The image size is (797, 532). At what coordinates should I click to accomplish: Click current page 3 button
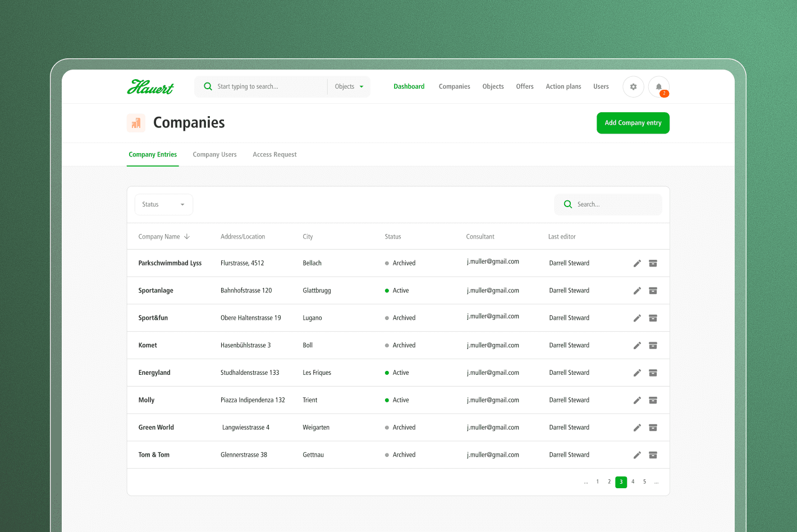click(x=621, y=482)
